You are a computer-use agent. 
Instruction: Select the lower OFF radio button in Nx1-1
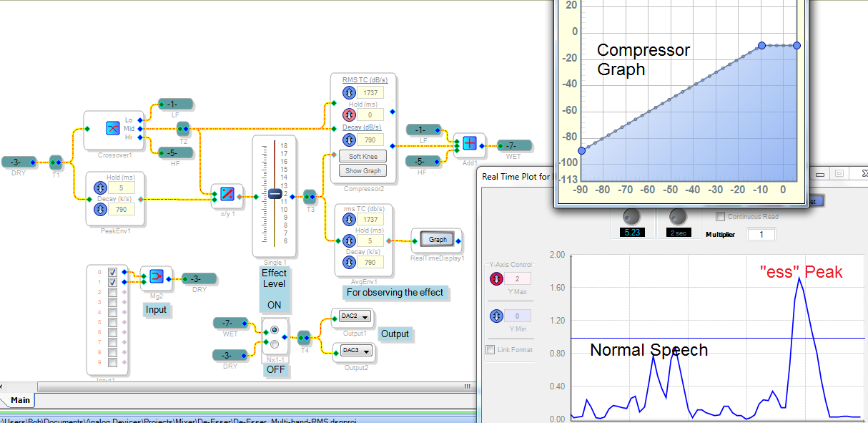click(x=274, y=345)
